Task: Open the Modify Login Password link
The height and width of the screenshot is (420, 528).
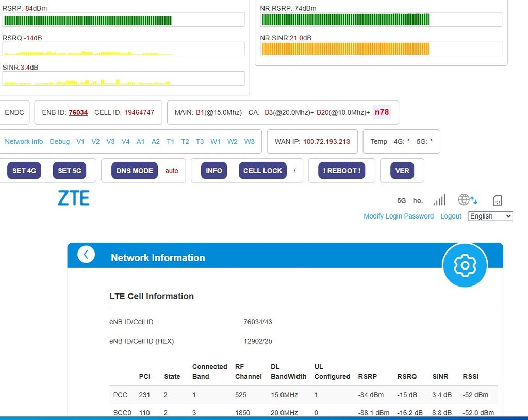Action: point(398,216)
